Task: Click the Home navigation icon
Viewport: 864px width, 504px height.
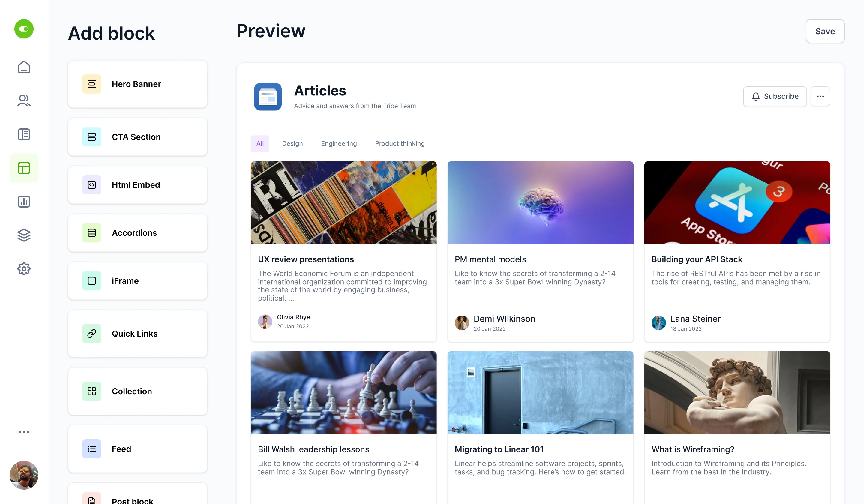Action: pos(24,67)
